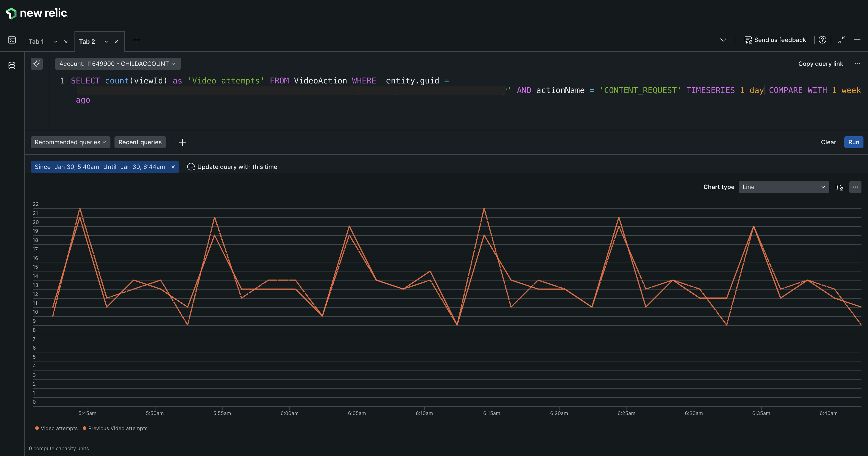This screenshot has height=456, width=868.
Task: Add a new query tab with the plus icon
Action: click(x=137, y=40)
